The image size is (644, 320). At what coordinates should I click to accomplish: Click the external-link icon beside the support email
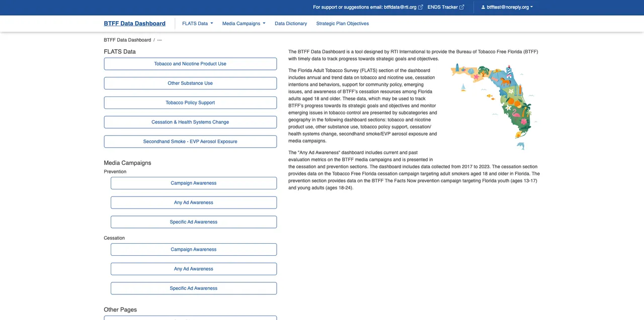pyautogui.click(x=421, y=7)
